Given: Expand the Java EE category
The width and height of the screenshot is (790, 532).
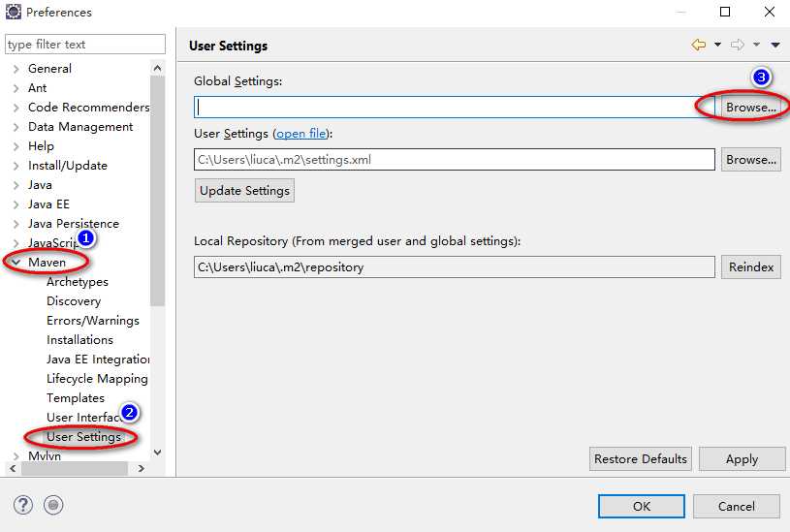Looking at the screenshot, I should pos(16,204).
